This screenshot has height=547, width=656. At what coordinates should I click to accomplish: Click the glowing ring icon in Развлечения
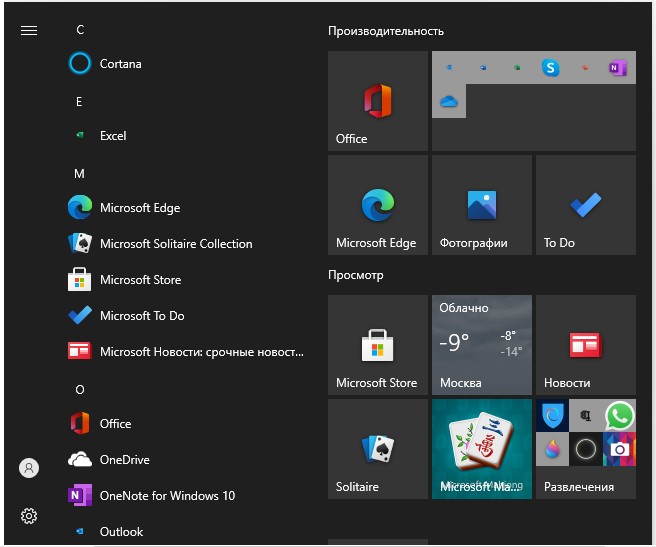[586, 449]
